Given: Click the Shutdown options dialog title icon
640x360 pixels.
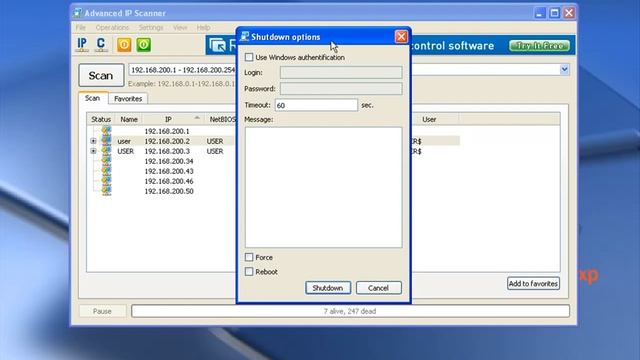Looking at the screenshot, I should [x=244, y=37].
